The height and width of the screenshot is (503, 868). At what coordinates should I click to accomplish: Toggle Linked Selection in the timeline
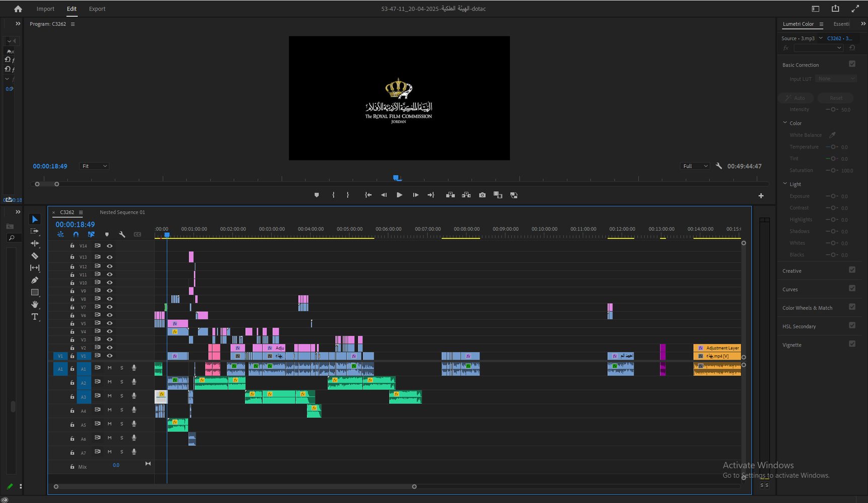(91, 234)
